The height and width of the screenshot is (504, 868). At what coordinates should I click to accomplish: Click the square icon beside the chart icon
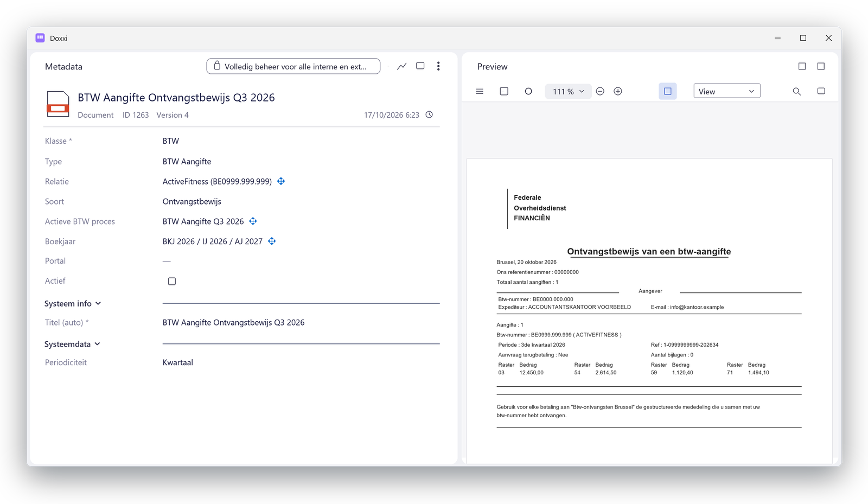[x=420, y=66]
